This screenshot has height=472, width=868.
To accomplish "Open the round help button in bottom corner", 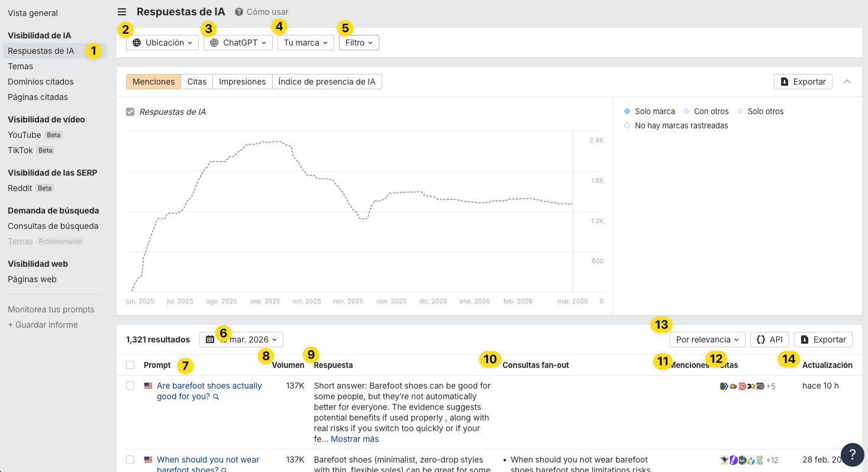I will pyautogui.click(x=852, y=454).
